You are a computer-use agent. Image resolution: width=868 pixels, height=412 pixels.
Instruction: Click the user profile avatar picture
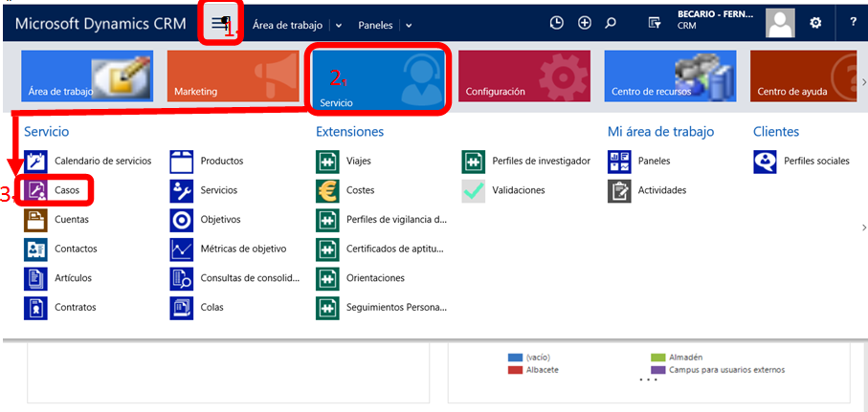tap(781, 24)
